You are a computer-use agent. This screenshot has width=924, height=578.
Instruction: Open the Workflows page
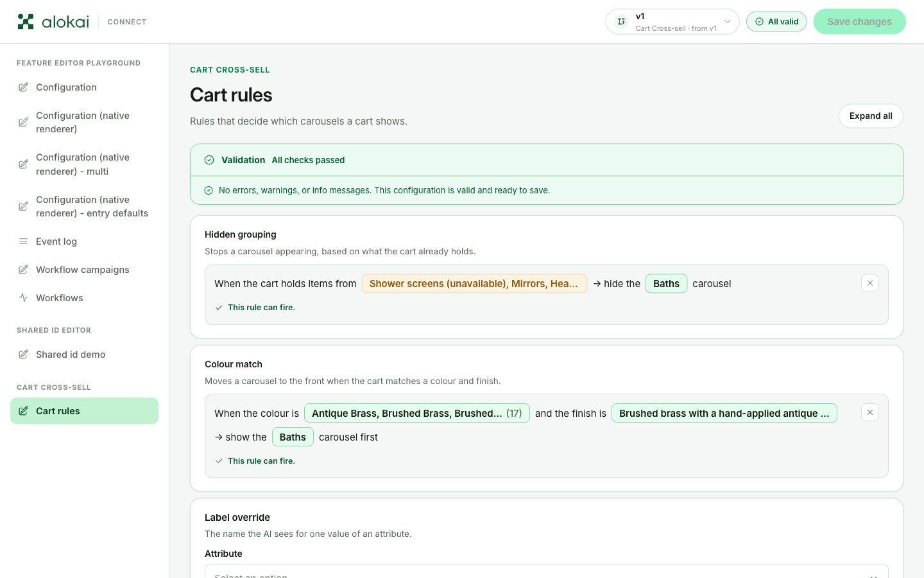point(84,298)
